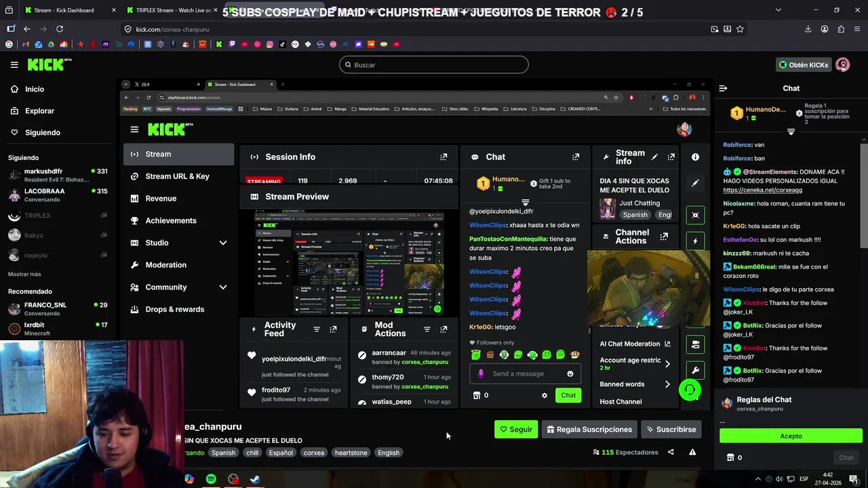Open Achievements in dashboard sidebar
The width and height of the screenshot is (868, 488).
point(179,220)
